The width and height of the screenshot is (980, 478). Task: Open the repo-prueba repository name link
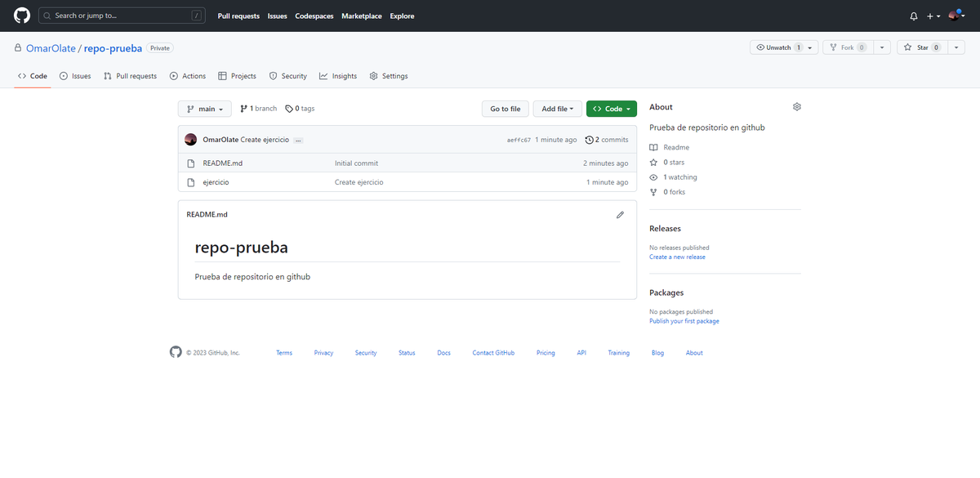[113, 48]
